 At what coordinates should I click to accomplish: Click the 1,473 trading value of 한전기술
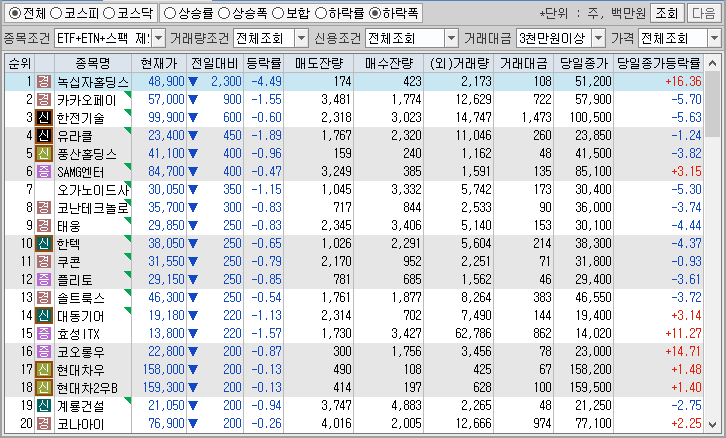pyautogui.click(x=537, y=118)
